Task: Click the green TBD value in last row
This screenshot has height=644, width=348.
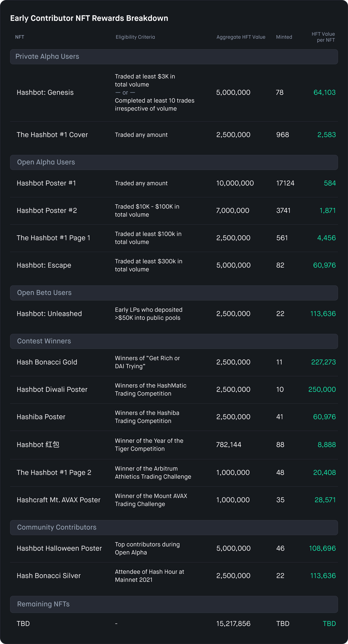Action: pyautogui.click(x=329, y=624)
